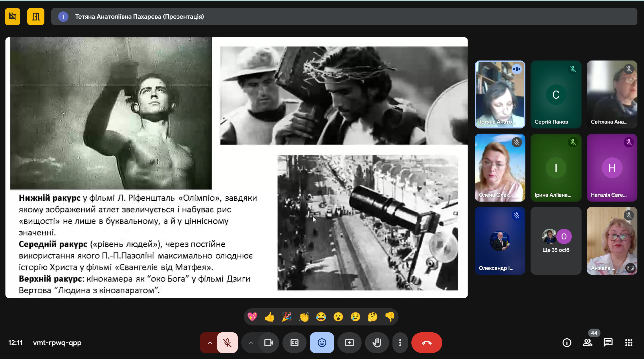Send the sparkling heart reaction
Viewport: 644px width, 359px height.
pos(252,317)
